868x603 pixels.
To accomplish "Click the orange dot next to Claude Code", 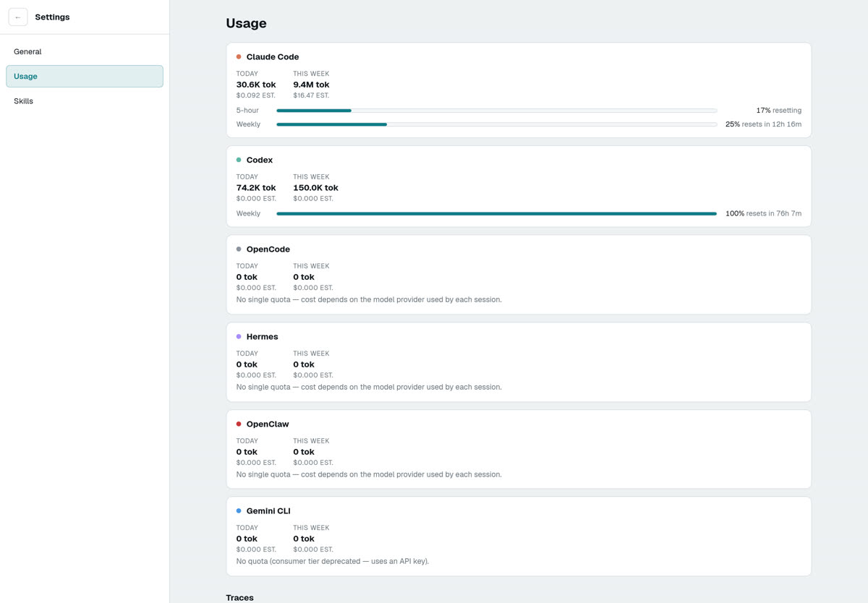I will point(239,56).
